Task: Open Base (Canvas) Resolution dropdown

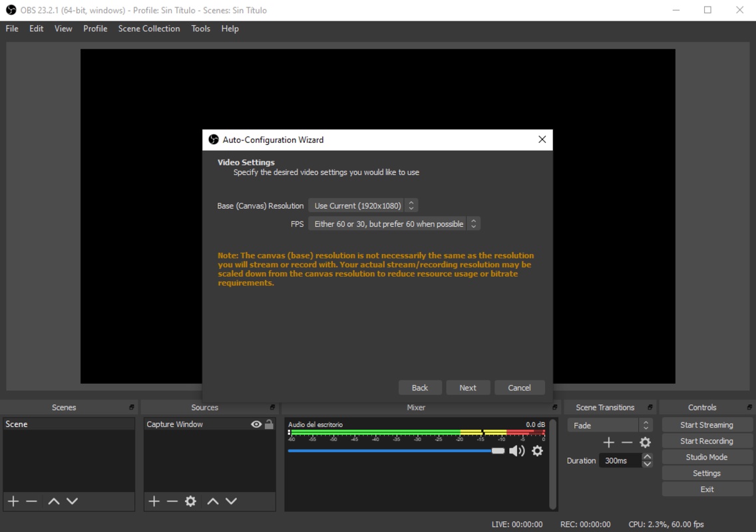Action: [x=363, y=206]
